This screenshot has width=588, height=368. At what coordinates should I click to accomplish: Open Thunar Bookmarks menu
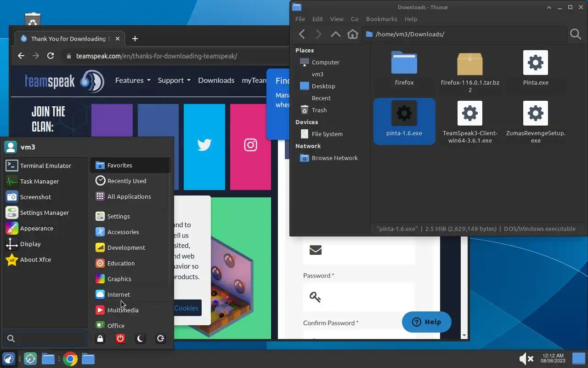tap(381, 19)
